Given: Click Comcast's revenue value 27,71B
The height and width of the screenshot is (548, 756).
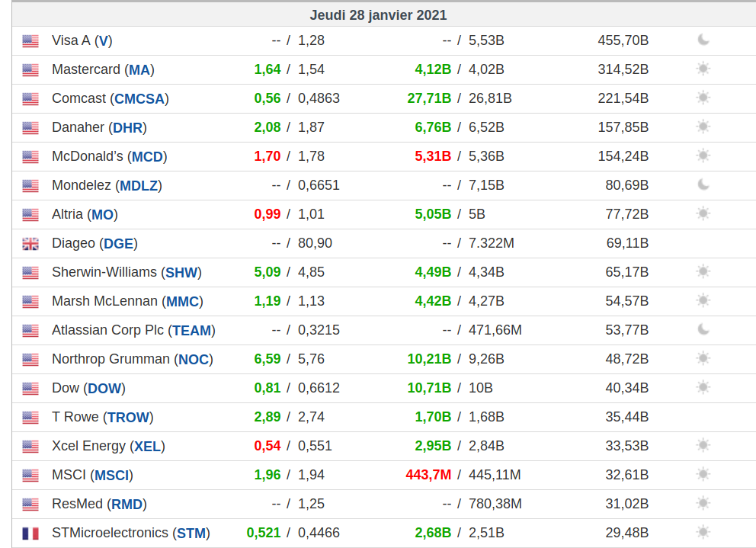Looking at the screenshot, I should [429, 98].
